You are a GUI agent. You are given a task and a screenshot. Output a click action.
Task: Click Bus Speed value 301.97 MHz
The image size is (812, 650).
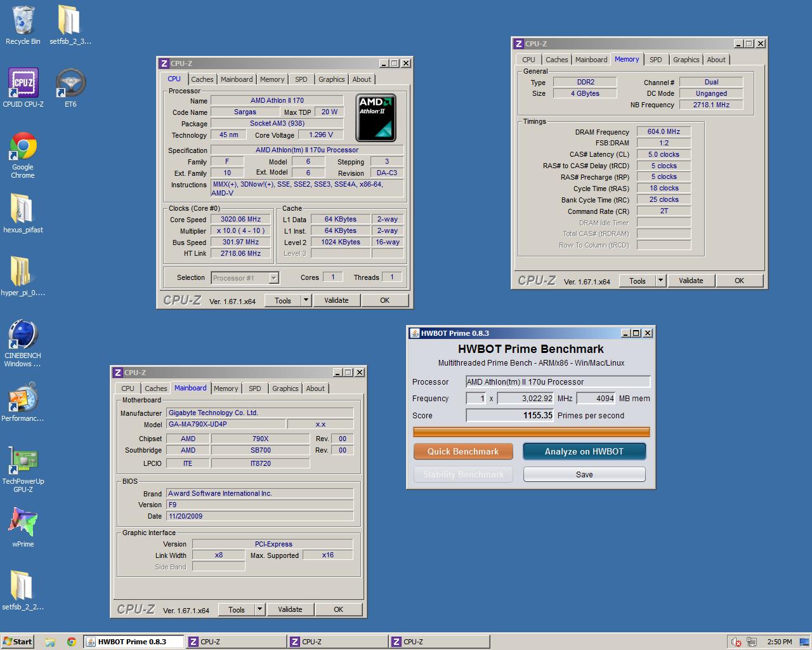coord(240,242)
